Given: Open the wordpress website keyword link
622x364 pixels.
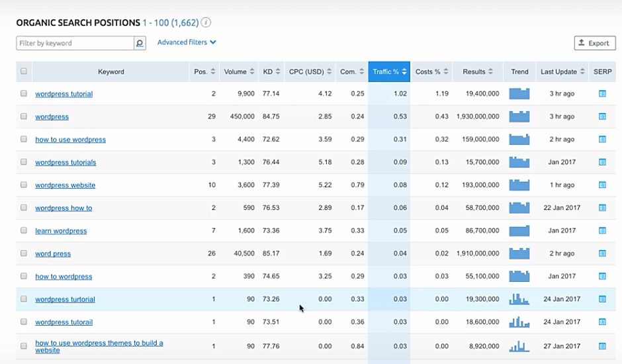Looking at the screenshot, I should (65, 185).
